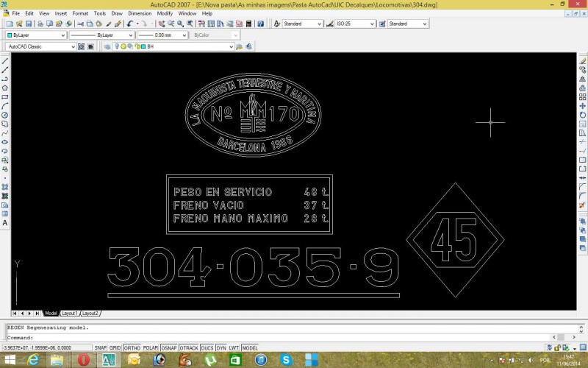Toggle LWT lineweight display
The height and width of the screenshot is (368, 588).
tap(234, 348)
